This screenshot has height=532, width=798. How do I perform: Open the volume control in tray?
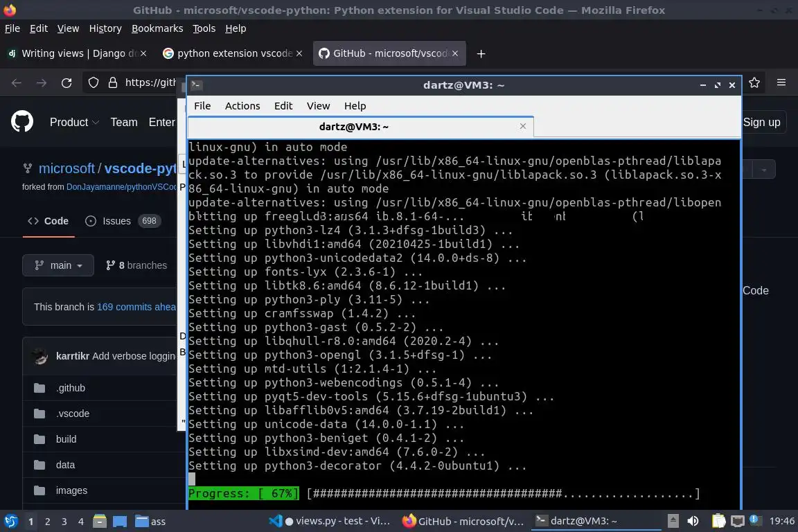point(693,521)
